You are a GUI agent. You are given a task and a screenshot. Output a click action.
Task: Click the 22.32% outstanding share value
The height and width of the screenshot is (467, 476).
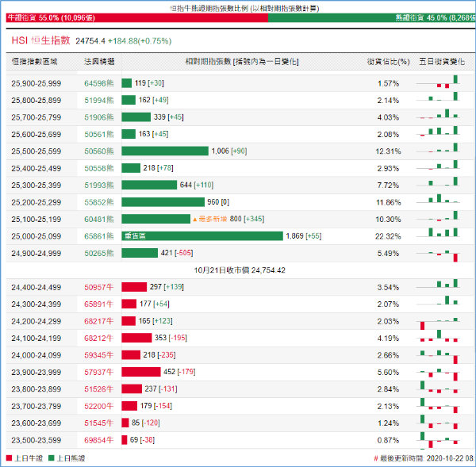pyautogui.click(x=388, y=236)
